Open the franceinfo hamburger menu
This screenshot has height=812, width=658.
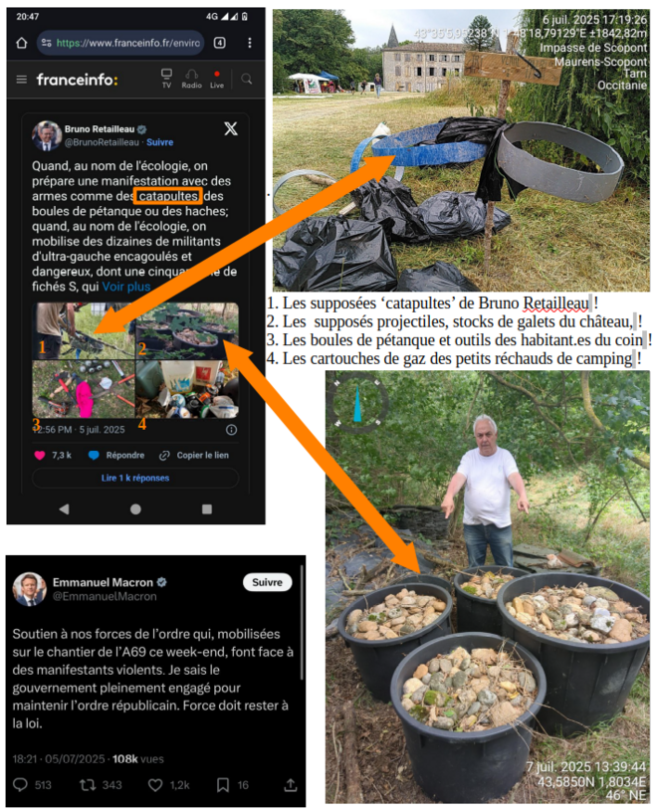tap(21, 80)
